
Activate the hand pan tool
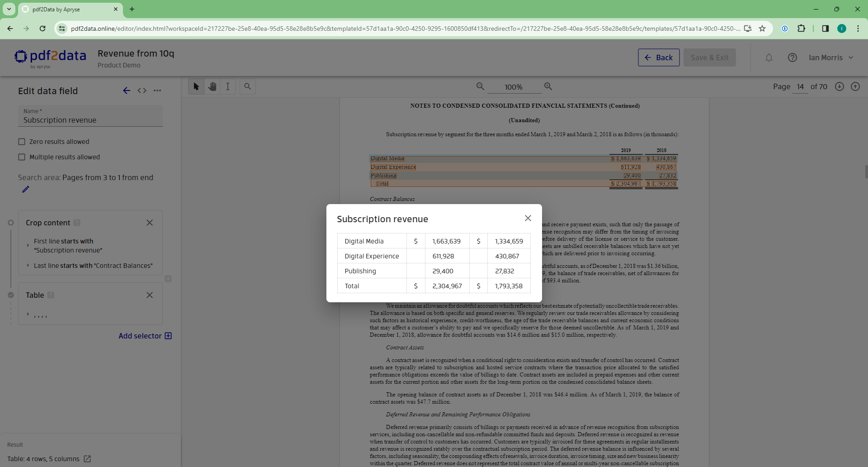(212, 86)
